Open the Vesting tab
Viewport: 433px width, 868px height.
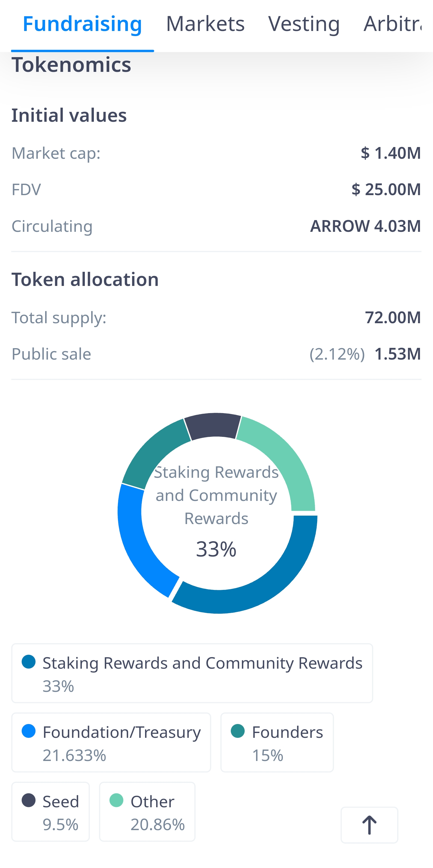(304, 24)
